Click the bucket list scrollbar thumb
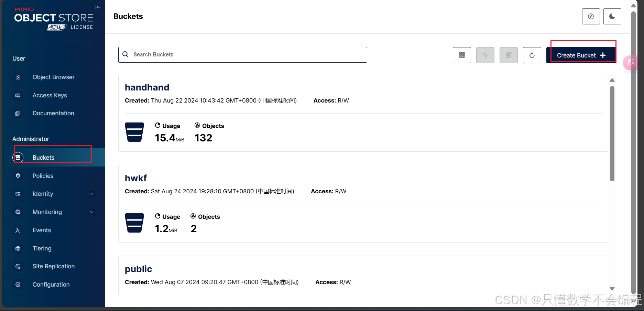This screenshot has height=311, width=644. pyautogui.click(x=612, y=133)
